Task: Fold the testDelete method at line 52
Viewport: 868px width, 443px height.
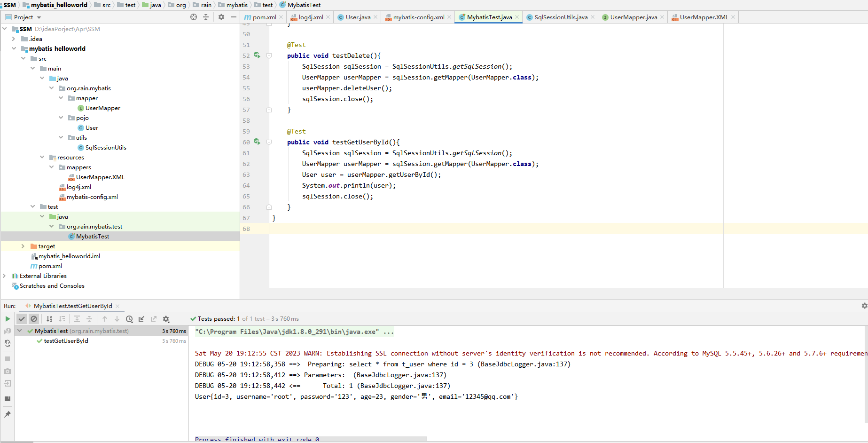Action: [x=269, y=55]
